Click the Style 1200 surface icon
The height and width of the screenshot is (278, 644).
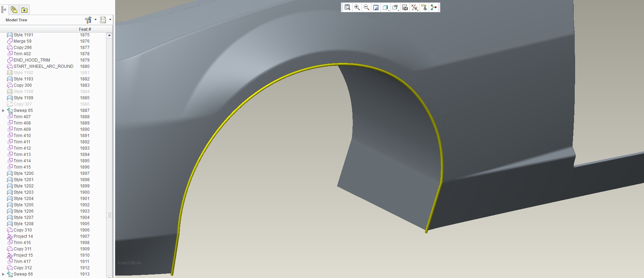(x=10, y=173)
